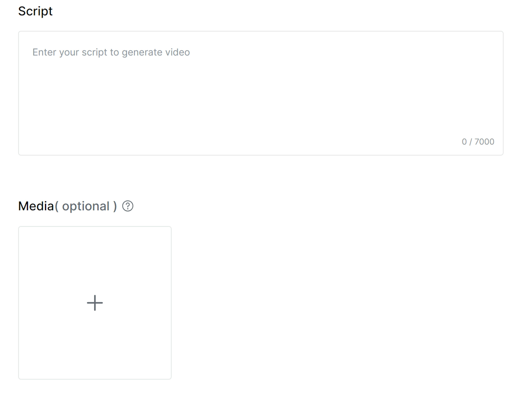
Task: Click the word "script" in the placeholder text
Action: point(94,52)
